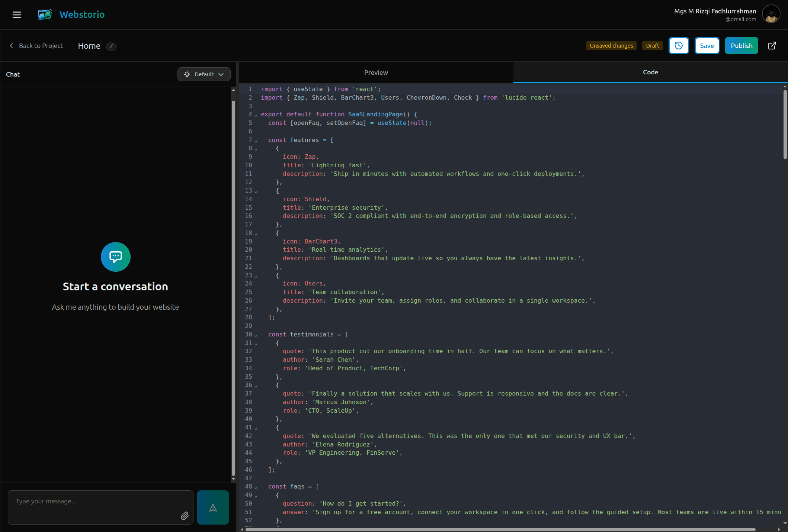Switch to the Code tab
Image resolution: width=788 pixels, height=532 pixels.
pos(650,72)
